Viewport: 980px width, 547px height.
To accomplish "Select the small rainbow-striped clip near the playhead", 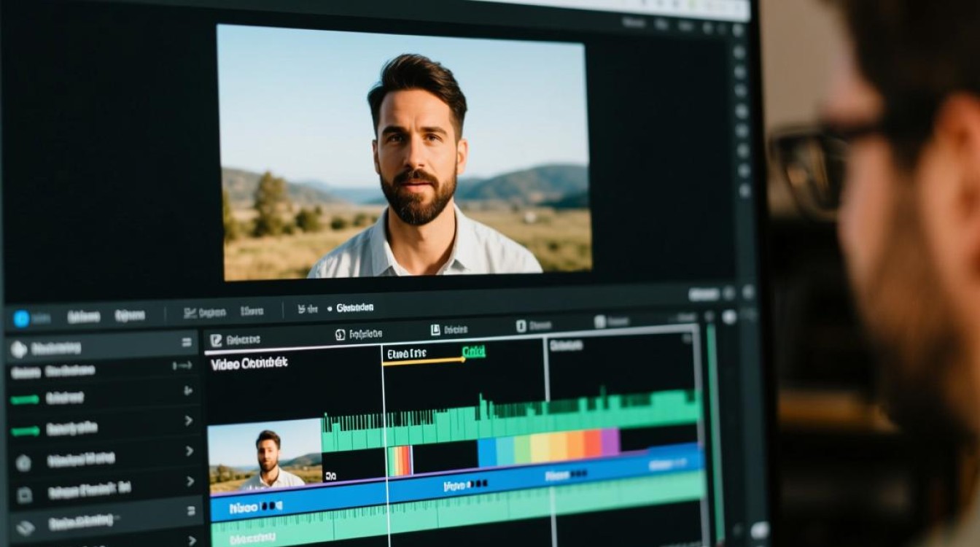I will point(400,460).
